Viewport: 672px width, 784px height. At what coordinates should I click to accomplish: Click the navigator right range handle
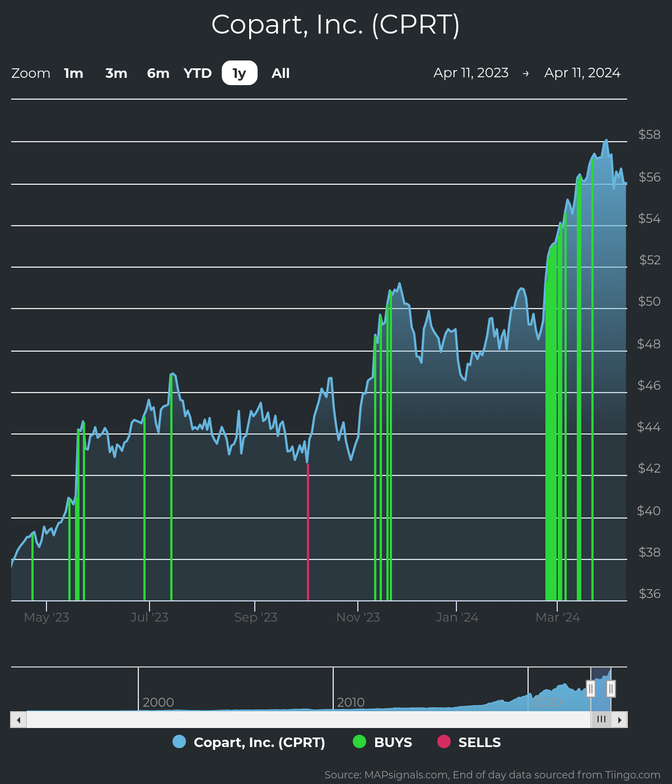(611, 688)
